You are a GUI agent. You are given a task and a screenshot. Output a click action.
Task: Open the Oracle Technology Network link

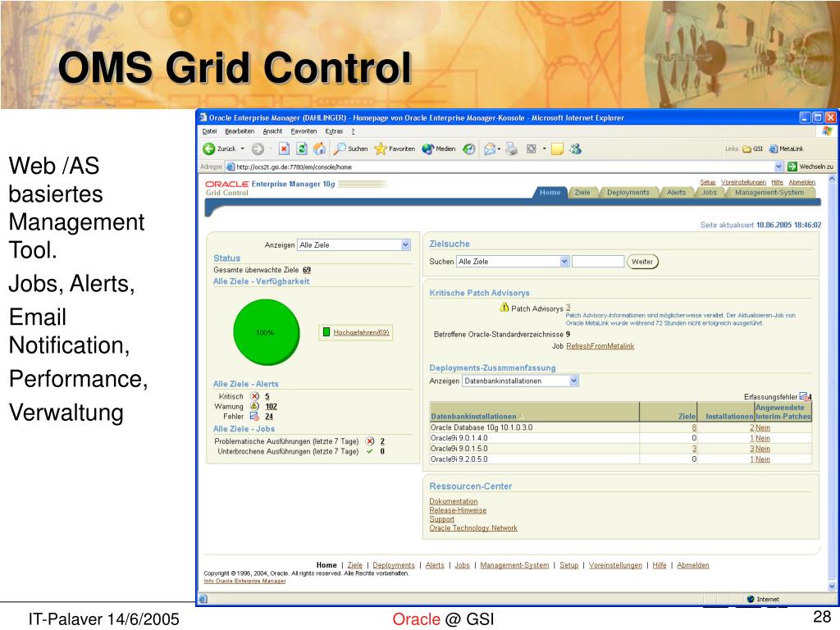(x=473, y=528)
